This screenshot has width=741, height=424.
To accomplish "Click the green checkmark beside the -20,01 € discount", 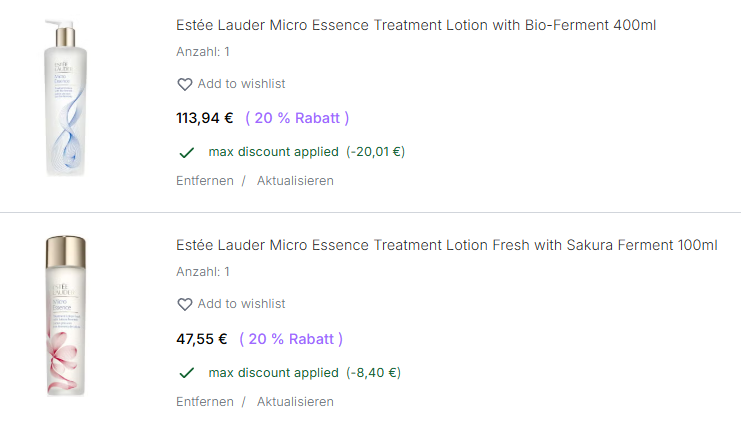I will tap(186, 152).
